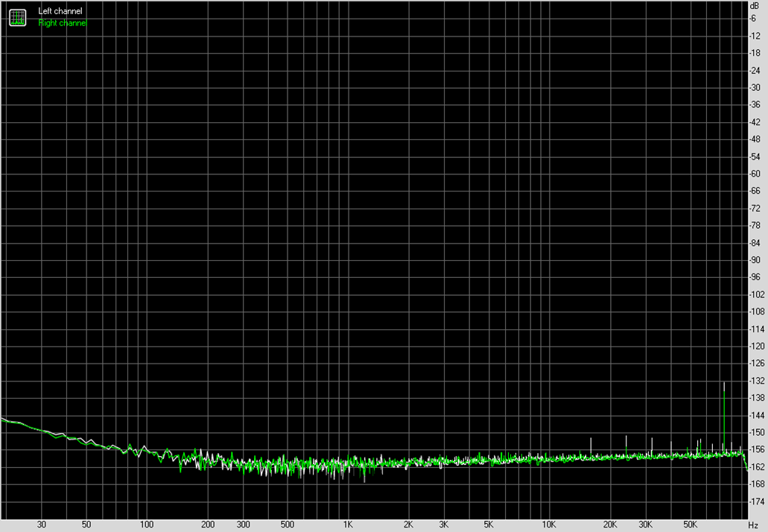The image size is (768, 532).
Task: Click the 500 Hz frequency axis label
Action: (x=288, y=525)
